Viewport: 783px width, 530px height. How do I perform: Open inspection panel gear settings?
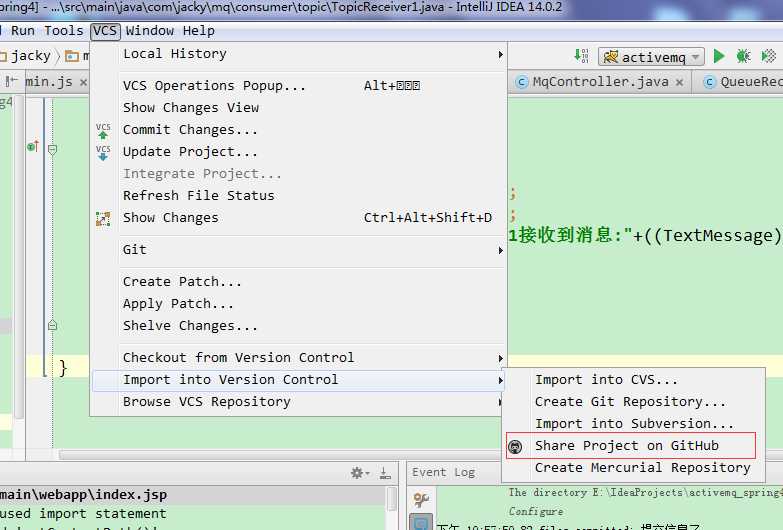(360, 473)
